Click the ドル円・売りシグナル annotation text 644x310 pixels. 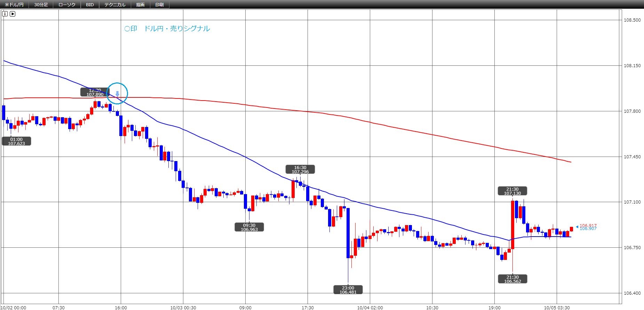pyautogui.click(x=177, y=29)
